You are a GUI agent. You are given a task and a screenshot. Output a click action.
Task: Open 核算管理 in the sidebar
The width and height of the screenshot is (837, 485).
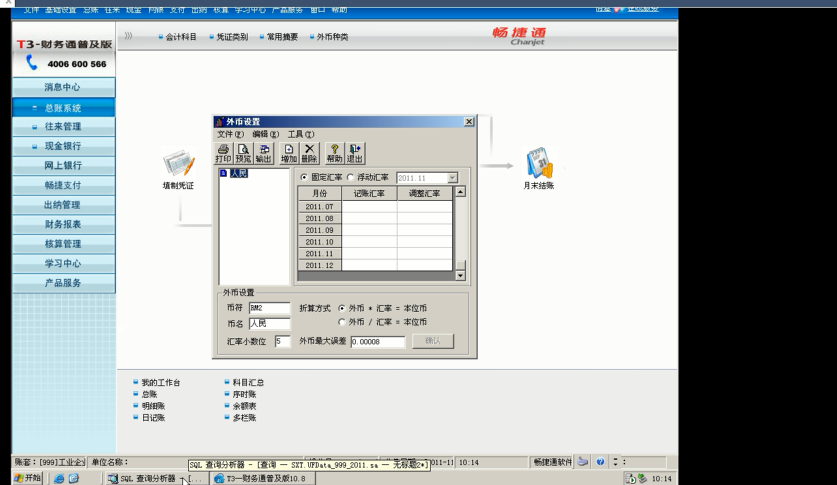[x=64, y=244]
